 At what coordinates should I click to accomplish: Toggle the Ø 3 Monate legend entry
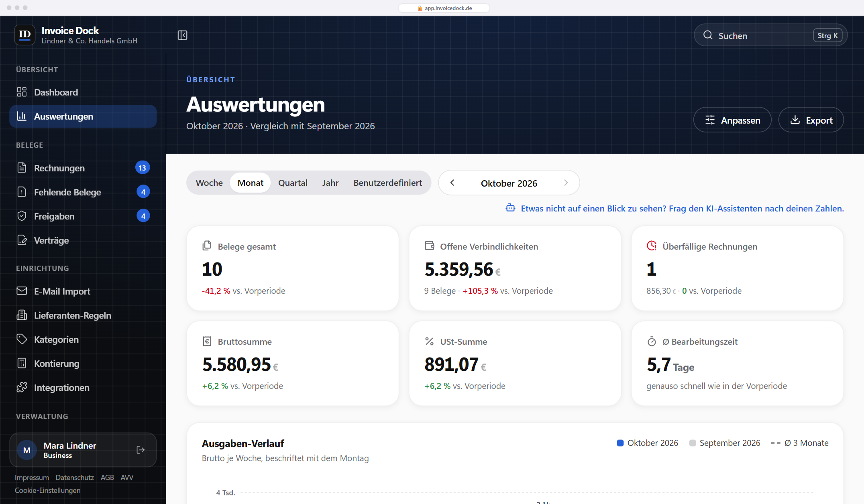pyautogui.click(x=799, y=443)
